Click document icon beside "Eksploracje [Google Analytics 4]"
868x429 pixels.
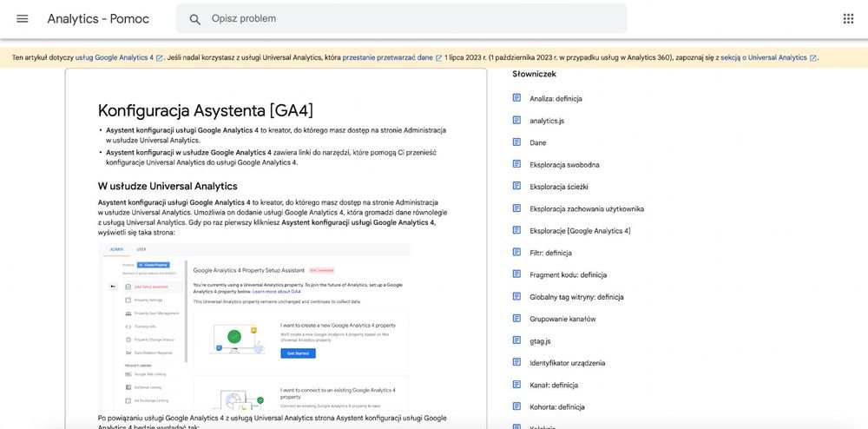pyautogui.click(x=516, y=230)
